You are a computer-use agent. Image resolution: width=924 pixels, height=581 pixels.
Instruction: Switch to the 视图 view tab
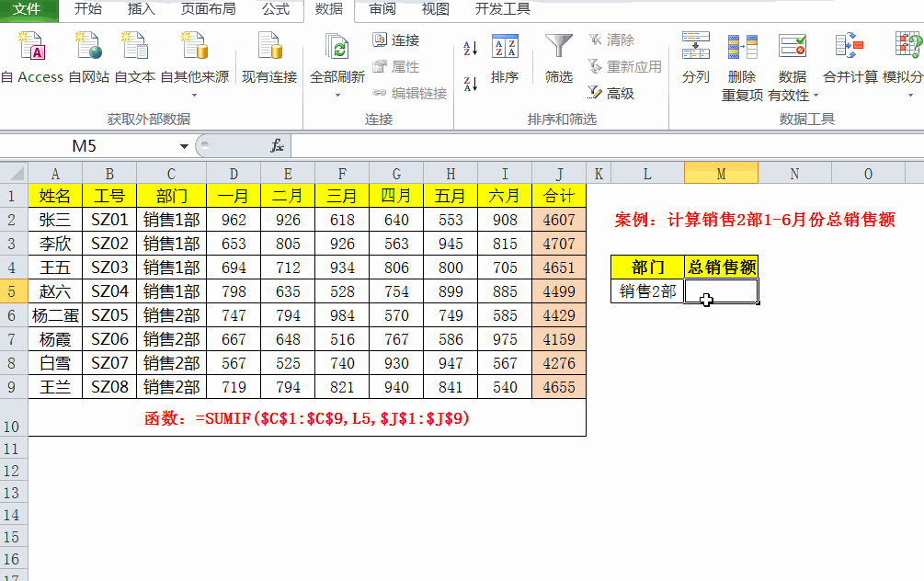coord(436,9)
